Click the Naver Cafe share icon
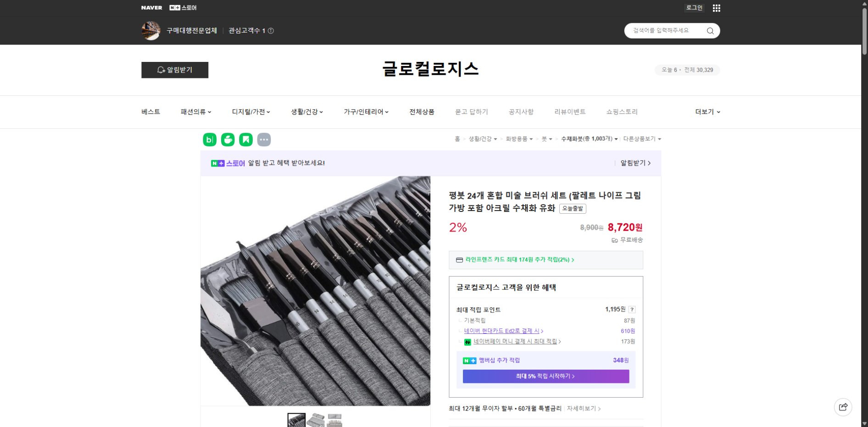868x427 pixels. click(228, 139)
